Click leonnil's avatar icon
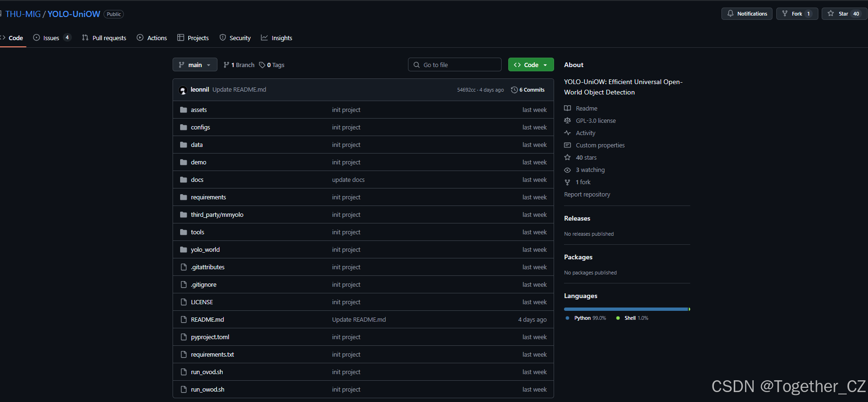Image resolution: width=868 pixels, height=402 pixels. [183, 90]
